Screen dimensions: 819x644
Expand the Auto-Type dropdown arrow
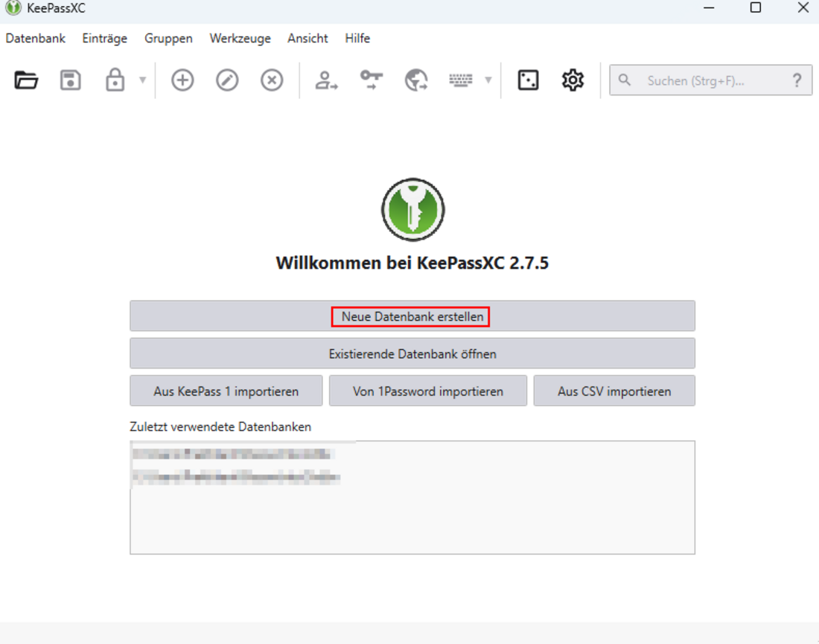[488, 80]
